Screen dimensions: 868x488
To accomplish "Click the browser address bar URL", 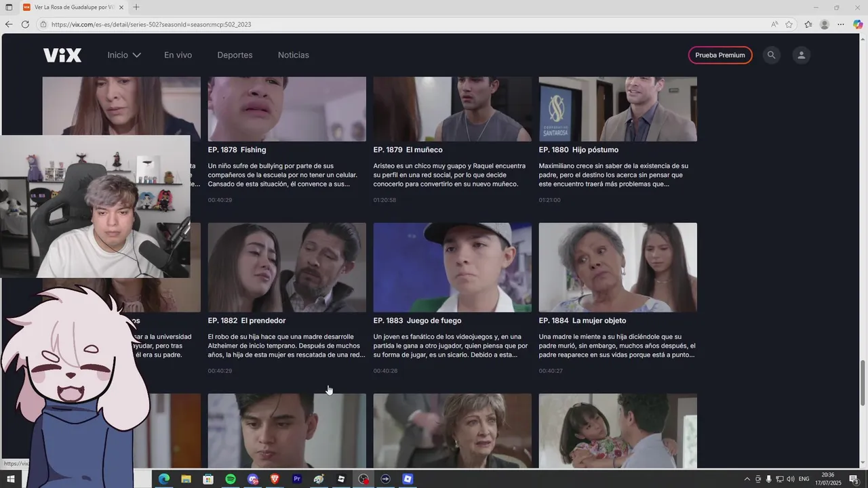I will tap(151, 24).
